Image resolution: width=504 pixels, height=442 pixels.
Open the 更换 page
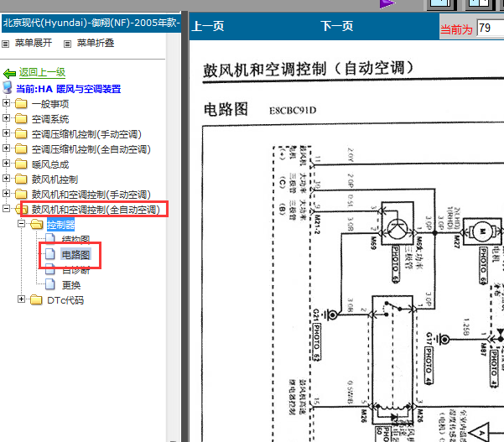point(71,285)
